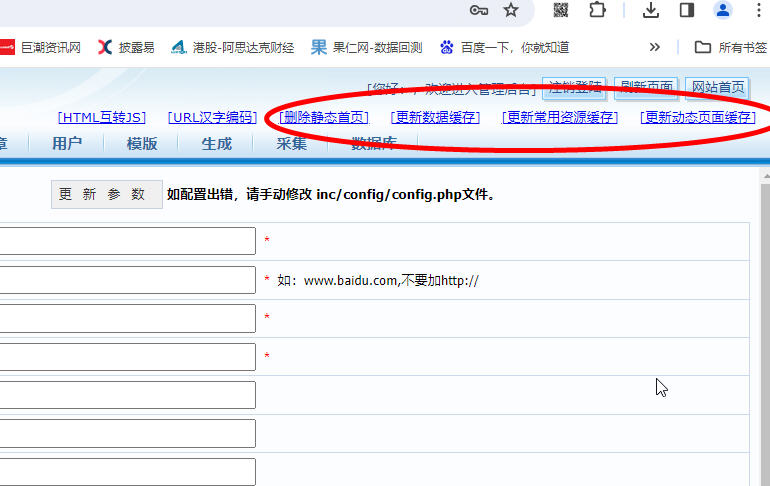Viewport: 770px width, 486px height.
Task: Select the 生成 menu tab
Action: pos(216,143)
